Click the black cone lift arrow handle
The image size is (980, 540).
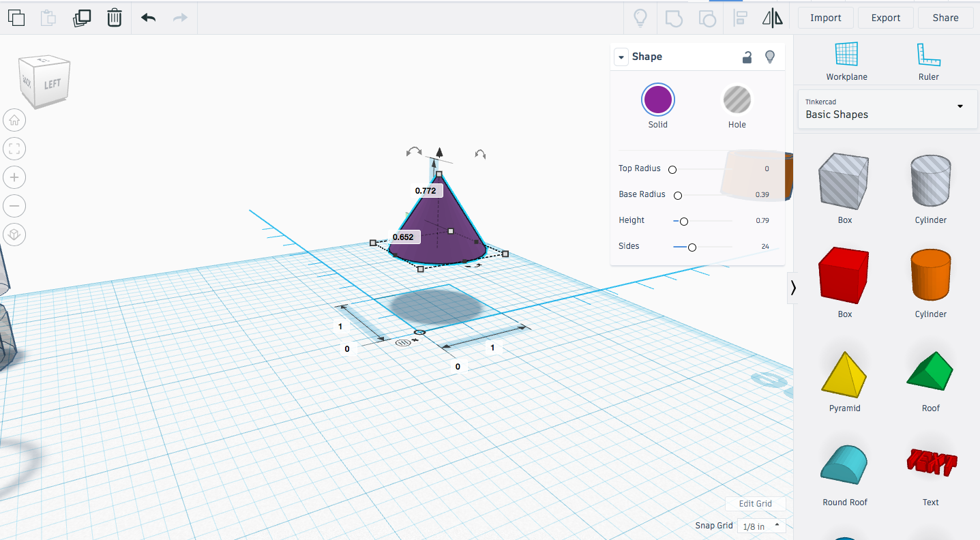tap(440, 152)
